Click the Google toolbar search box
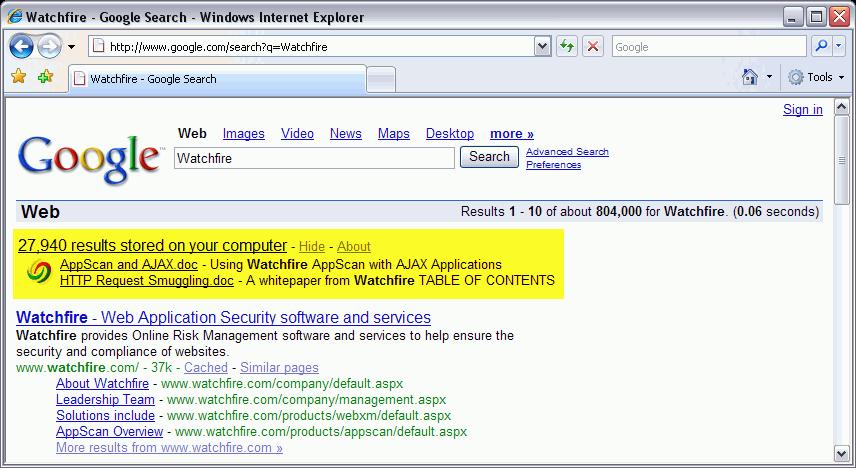Viewport: 856px width, 468px height. (x=709, y=46)
